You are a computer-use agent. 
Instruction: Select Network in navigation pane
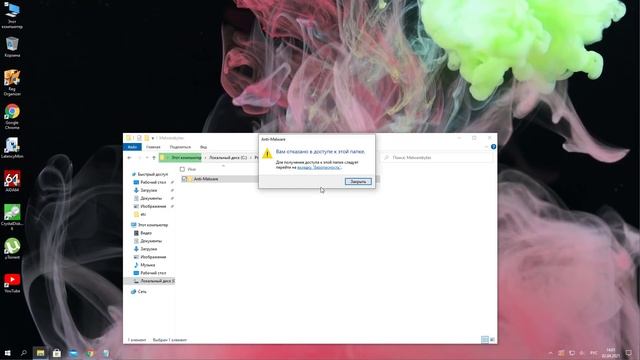click(139, 291)
